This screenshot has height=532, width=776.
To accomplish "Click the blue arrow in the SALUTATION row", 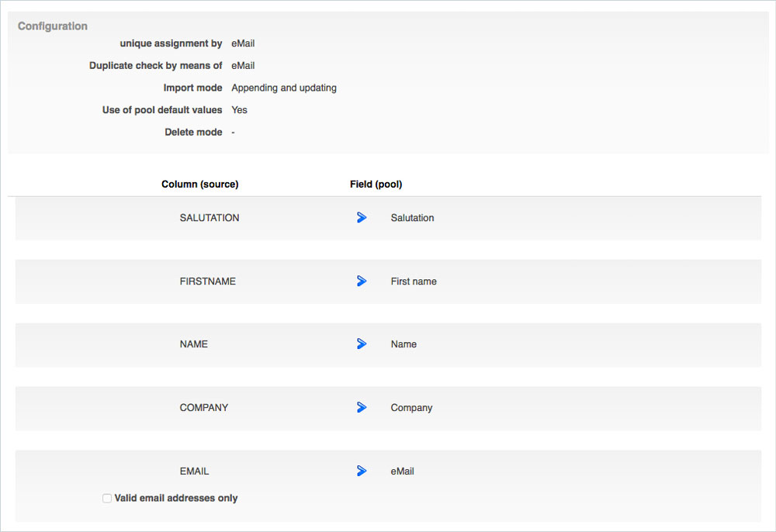I will 362,218.
